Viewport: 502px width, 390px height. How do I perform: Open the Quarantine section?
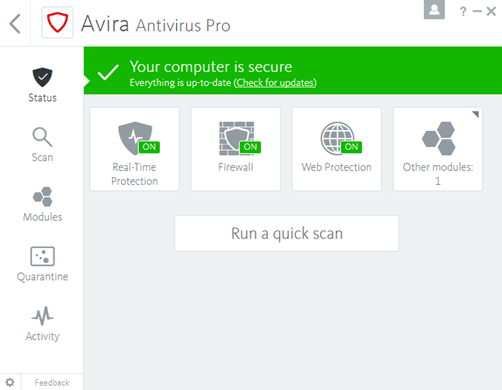[42, 264]
